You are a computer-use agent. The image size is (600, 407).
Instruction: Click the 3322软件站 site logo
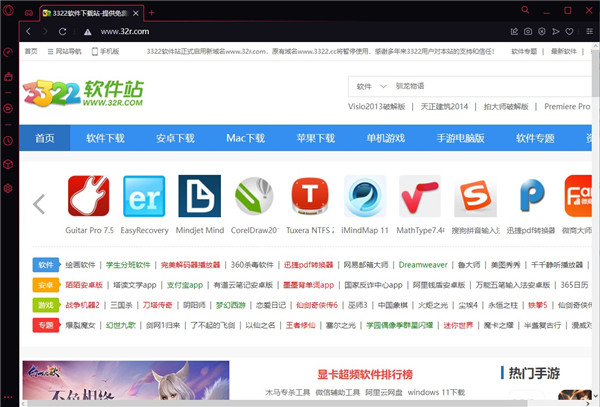[x=83, y=93]
